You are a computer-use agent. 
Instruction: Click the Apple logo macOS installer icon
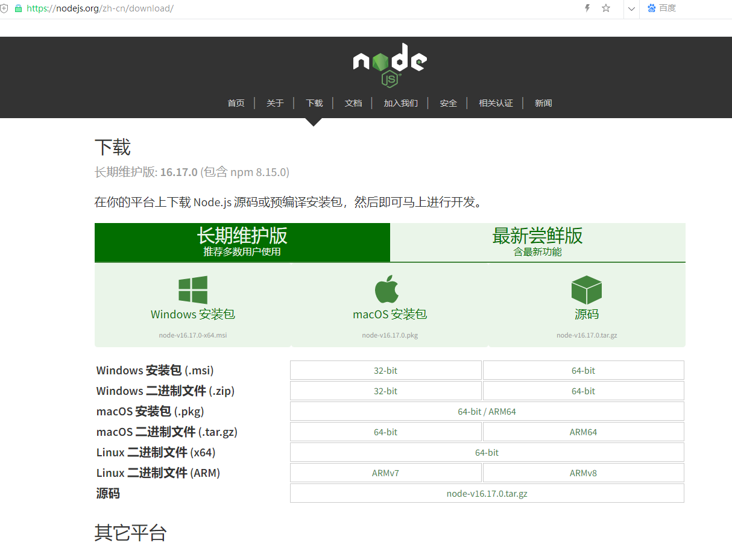pyautogui.click(x=387, y=289)
